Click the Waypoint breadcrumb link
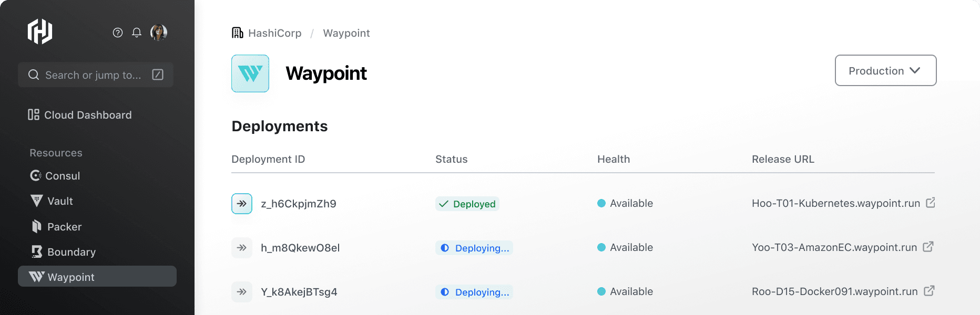The height and width of the screenshot is (315, 980). pyautogui.click(x=346, y=33)
